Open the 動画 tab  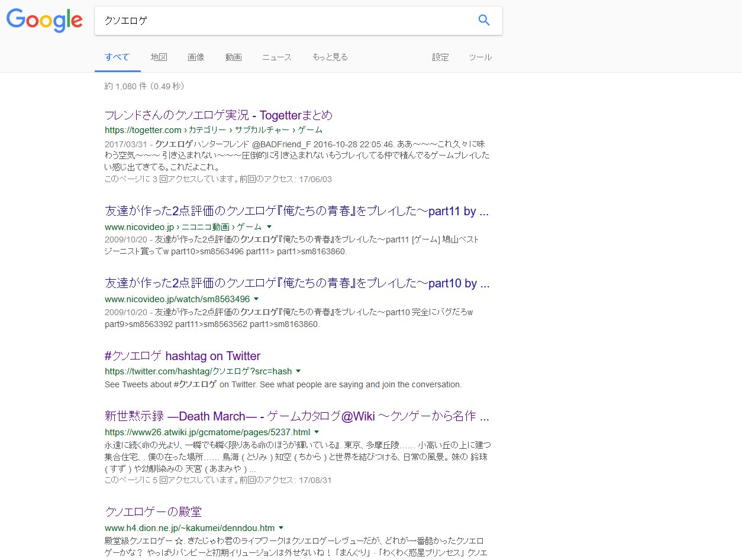pyautogui.click(x=233, y=57)
